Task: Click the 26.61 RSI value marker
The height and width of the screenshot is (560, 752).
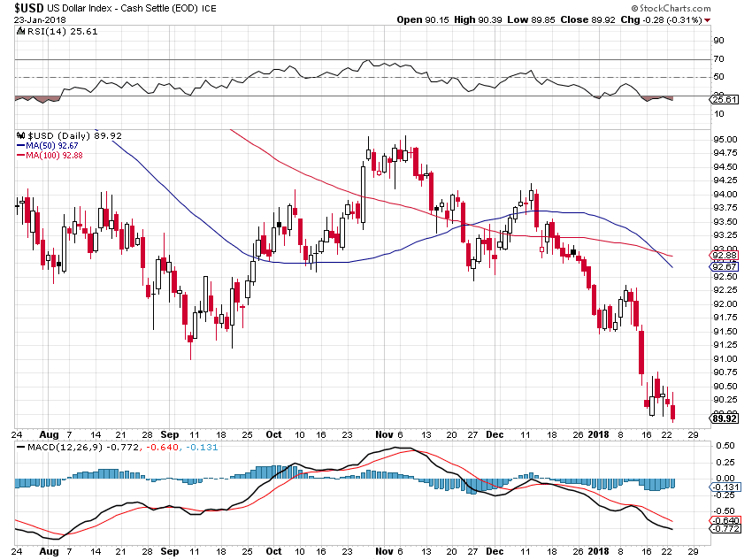Action: point(724,100)
